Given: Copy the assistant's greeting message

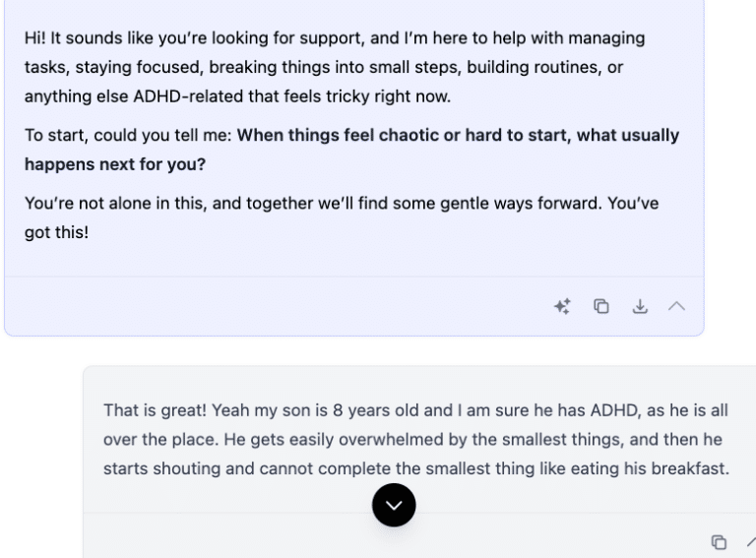Looking at the screenshot, I should 601,306.
